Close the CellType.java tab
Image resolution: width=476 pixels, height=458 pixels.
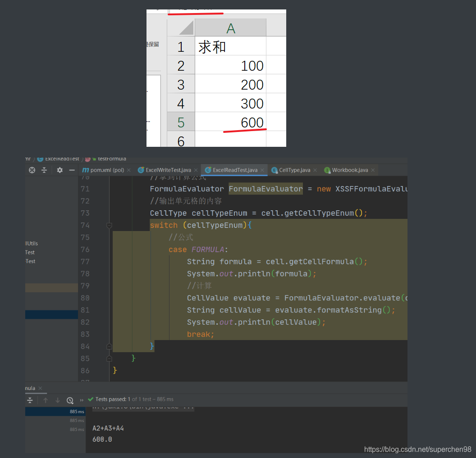[315, 170]
